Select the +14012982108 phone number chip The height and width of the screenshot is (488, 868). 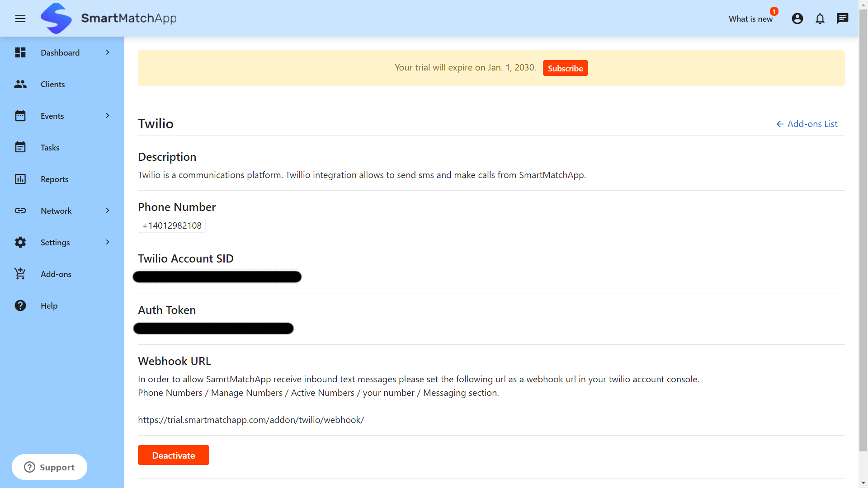(171, 225)
